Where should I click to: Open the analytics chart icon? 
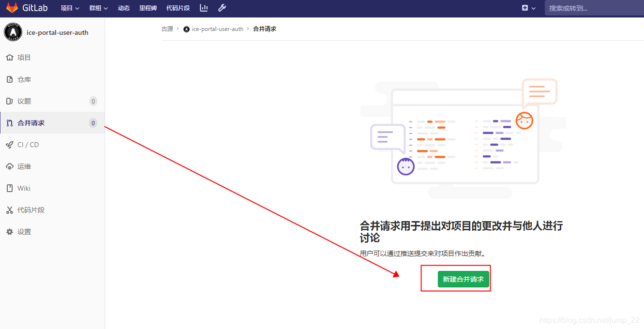[203, 8]
